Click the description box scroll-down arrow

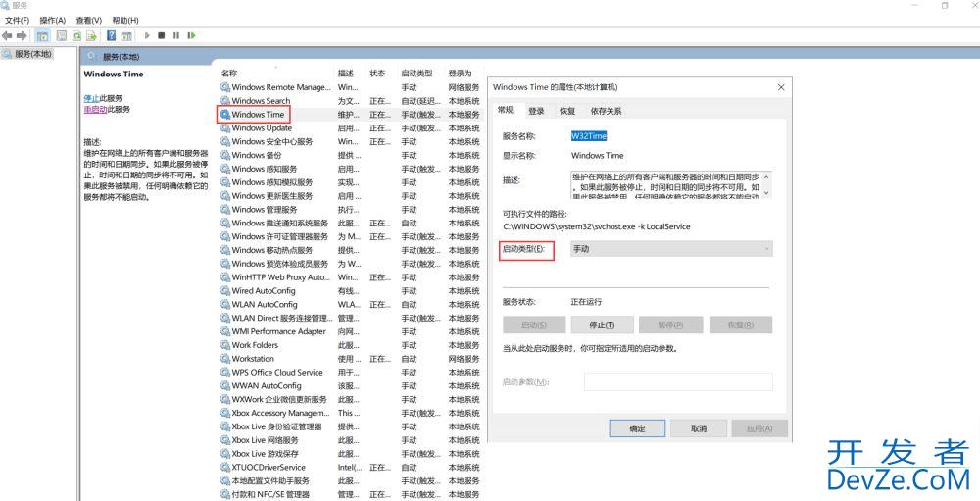click(x=767, y=192)
